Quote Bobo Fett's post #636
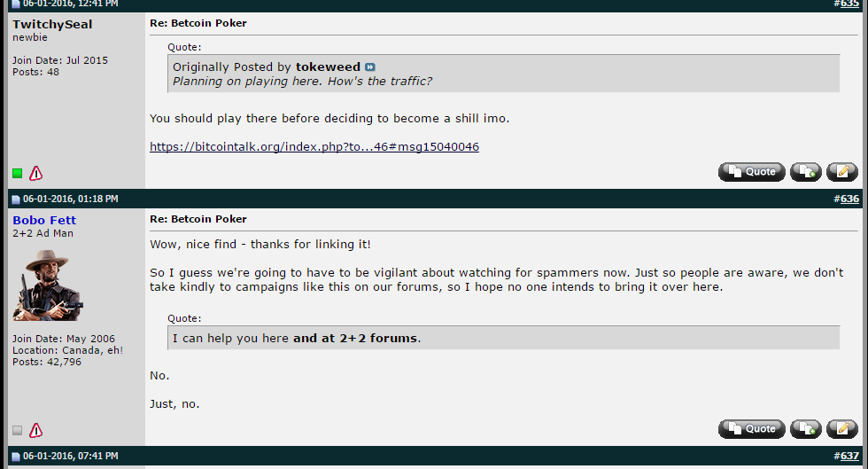The width and height of the screenshot is (868, 469). pyautogui.click(x=751, y=429)
